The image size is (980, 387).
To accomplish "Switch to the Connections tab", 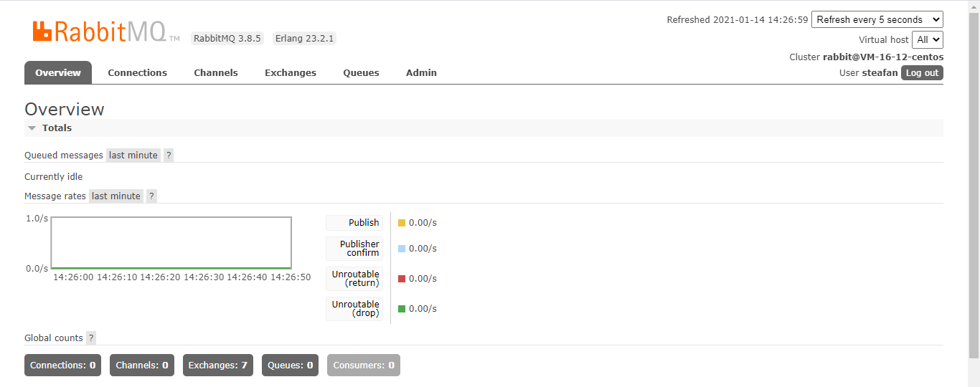I will (138, 72).
